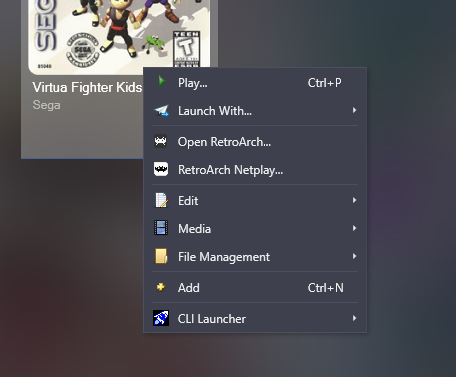The height and width of the screenshot is (377, 456).
Task: Open the Media menu entry
Action: click(255, 229)
